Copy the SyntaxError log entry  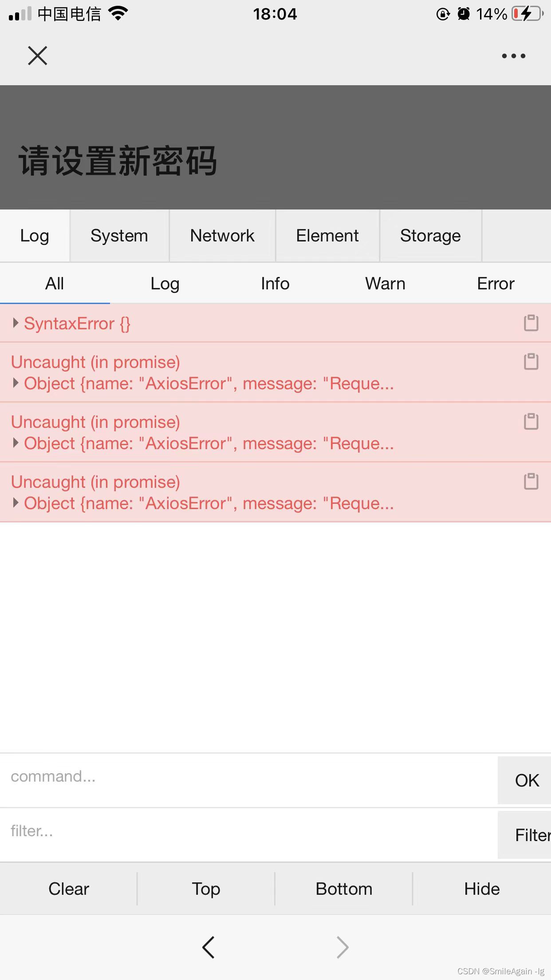point(532,324)
